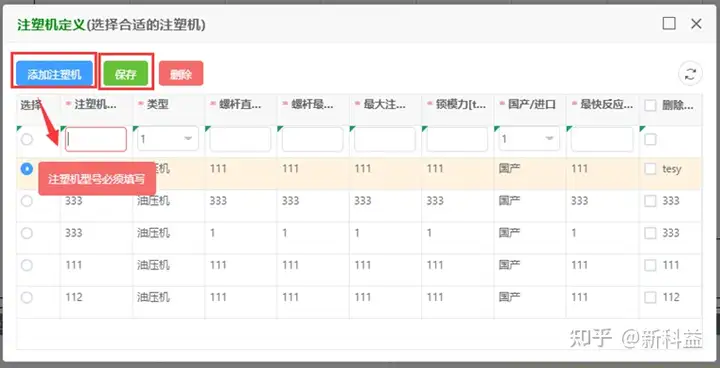Screen dimensions: 720x368
Task: Click 国产 in the tesy row
Action: pyautogui.click(x=509, y=169)
